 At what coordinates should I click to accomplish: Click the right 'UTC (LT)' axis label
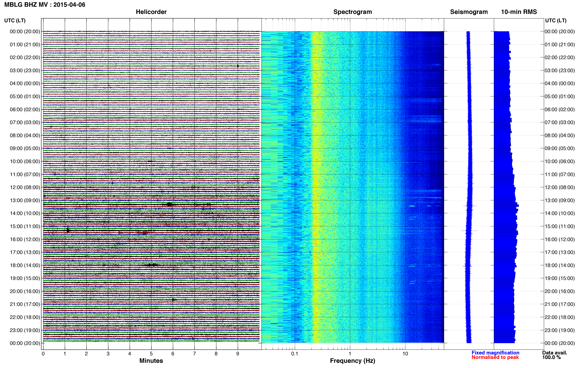556,20
